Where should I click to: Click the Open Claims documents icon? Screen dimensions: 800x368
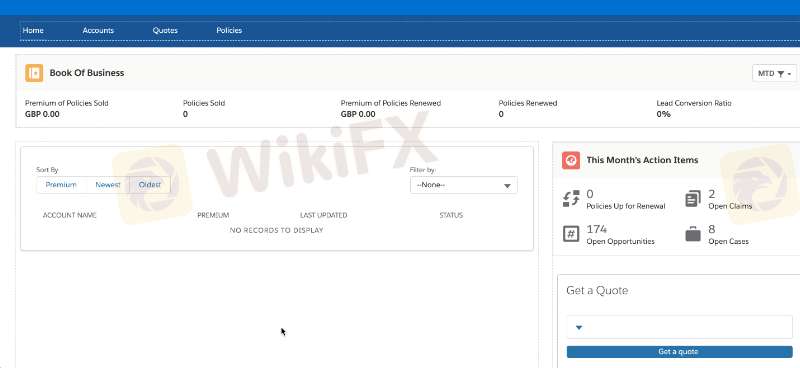point(693,199)
